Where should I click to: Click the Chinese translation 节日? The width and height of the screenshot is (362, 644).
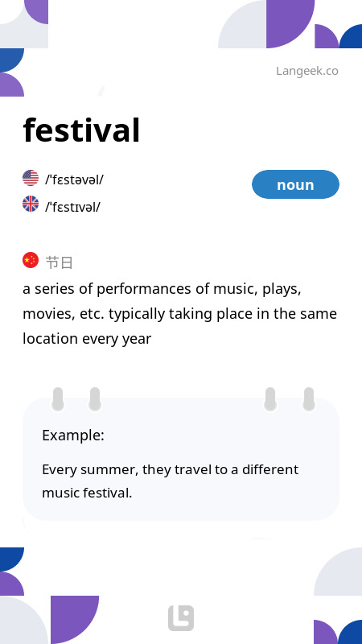coord(59,262)
